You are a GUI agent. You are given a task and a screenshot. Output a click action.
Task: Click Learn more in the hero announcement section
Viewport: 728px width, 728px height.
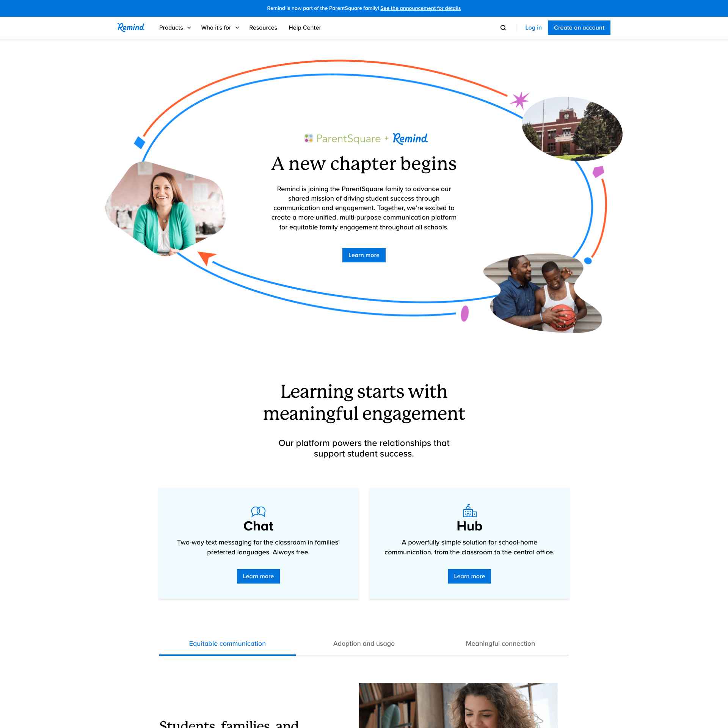[x=363, y=255]
